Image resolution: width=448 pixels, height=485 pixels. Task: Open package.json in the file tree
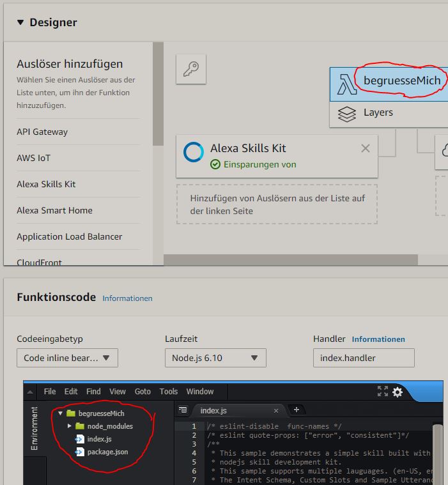coord(107,452)
